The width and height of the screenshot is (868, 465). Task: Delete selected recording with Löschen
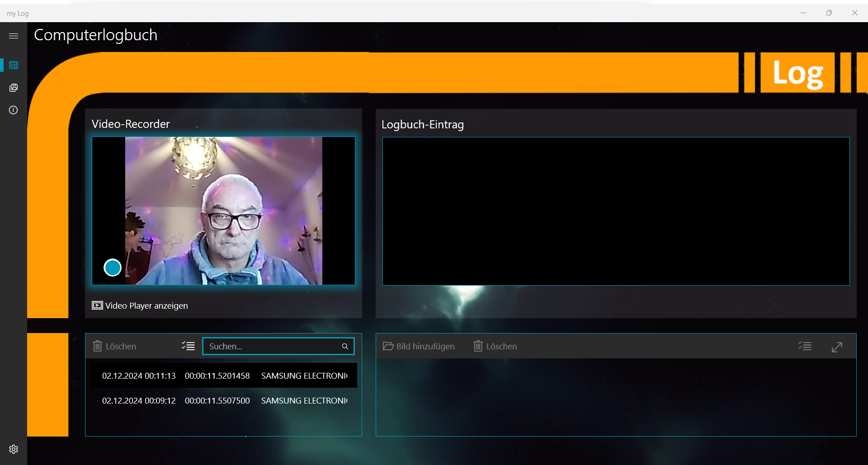pyautogui.click(x=115, y=347)
